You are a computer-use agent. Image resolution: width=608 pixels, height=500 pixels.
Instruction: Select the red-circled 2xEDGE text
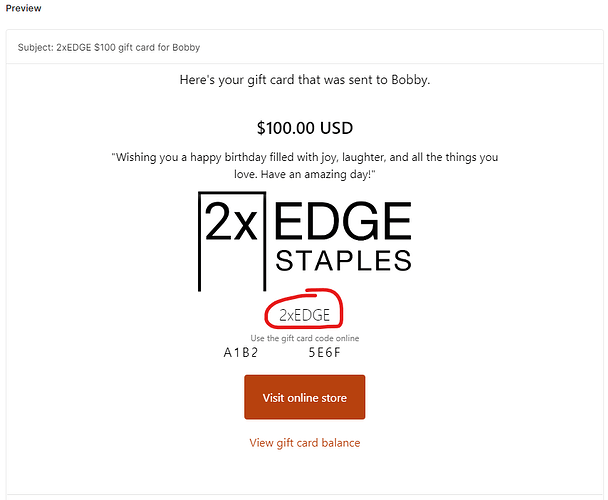(x=304, y=315)
